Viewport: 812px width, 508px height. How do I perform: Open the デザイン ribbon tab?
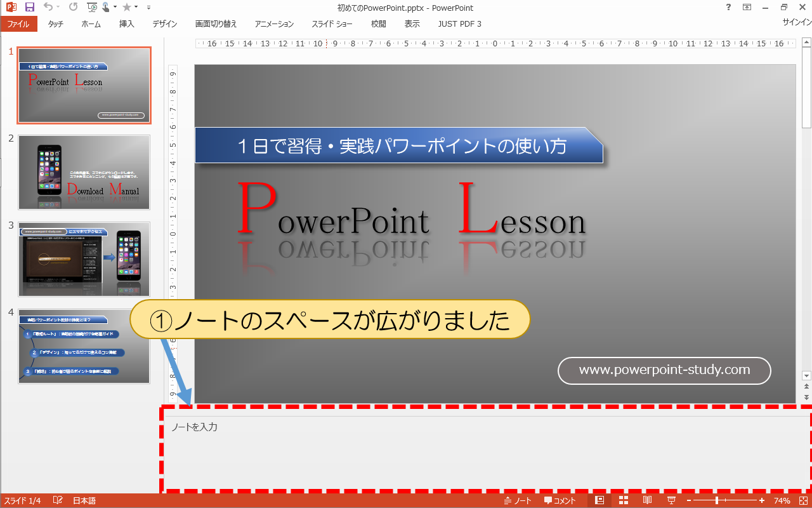(x=165, y=24)
